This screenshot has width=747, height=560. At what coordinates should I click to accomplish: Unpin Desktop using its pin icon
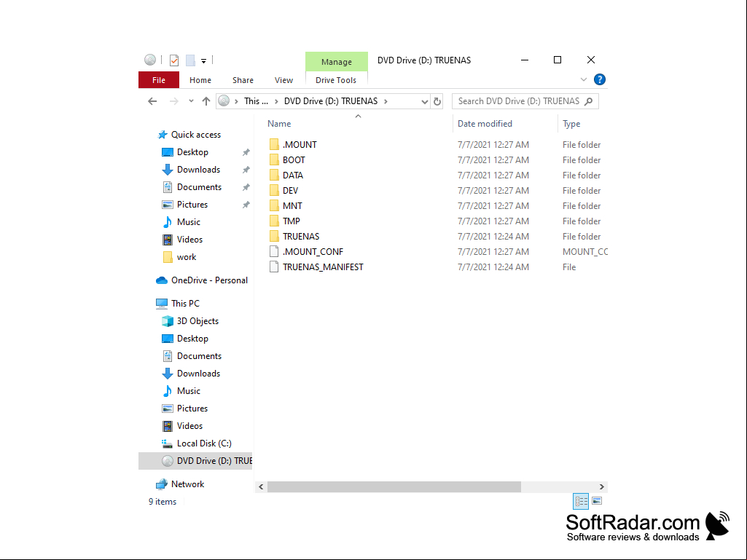click(246, 152)
